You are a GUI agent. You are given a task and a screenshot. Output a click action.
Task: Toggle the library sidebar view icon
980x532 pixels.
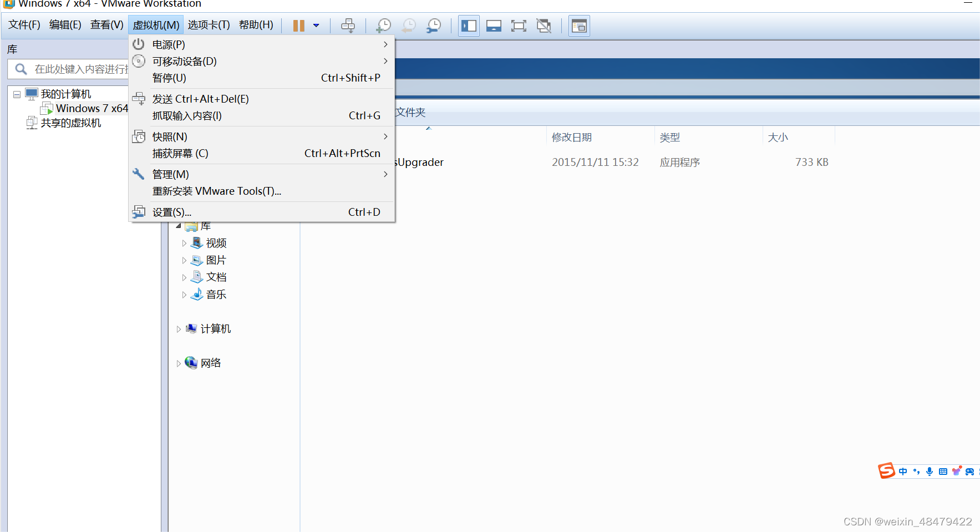coord(469,26)
